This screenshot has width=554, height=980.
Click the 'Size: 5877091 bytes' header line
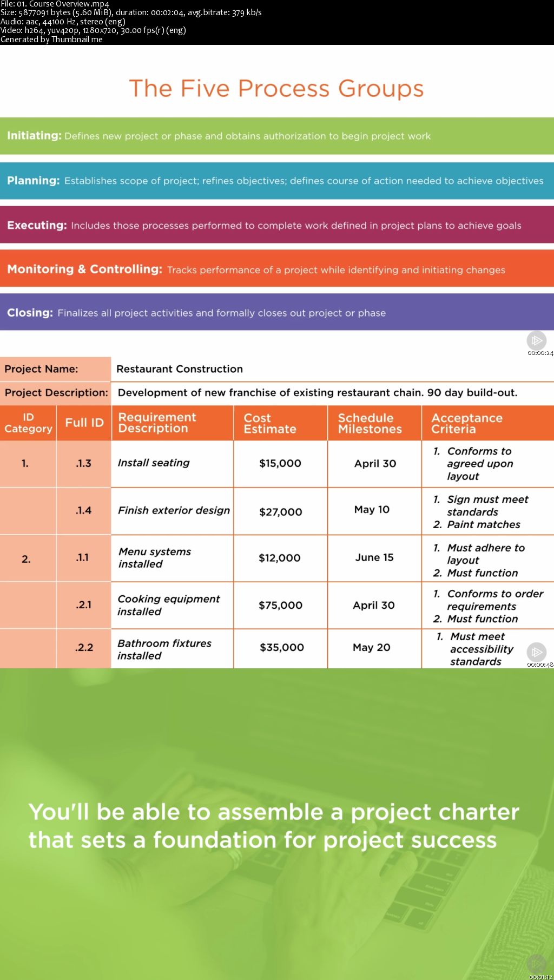point(131,12)
